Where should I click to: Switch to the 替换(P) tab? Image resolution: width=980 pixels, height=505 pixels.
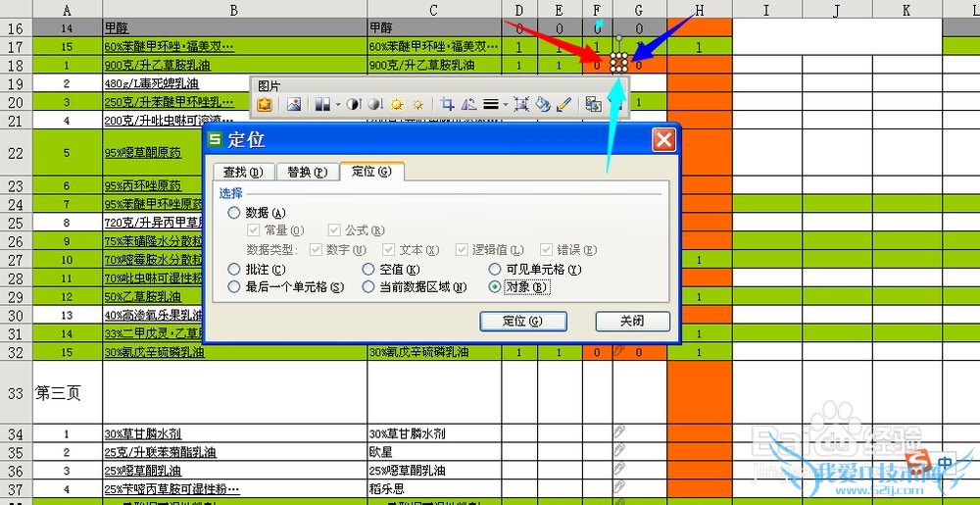[x=307, y=172]
